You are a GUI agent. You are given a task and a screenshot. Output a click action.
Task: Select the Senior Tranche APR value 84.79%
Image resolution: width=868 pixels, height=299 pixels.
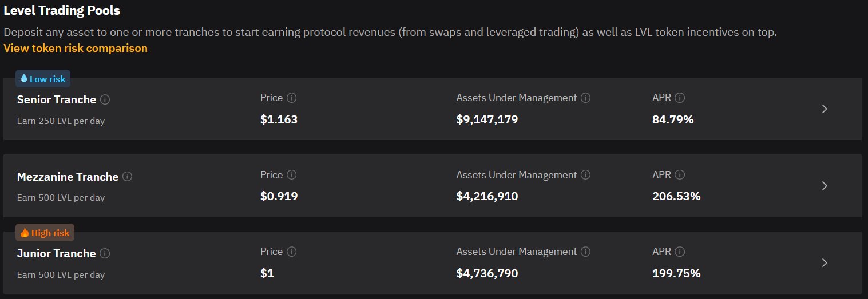pyautogui.click(x=673, y=119)
